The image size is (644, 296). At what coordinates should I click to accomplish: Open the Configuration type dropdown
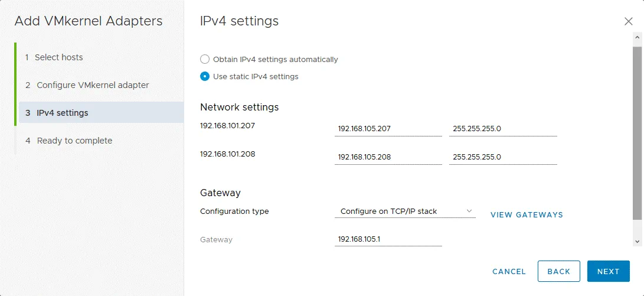(404, 211)
